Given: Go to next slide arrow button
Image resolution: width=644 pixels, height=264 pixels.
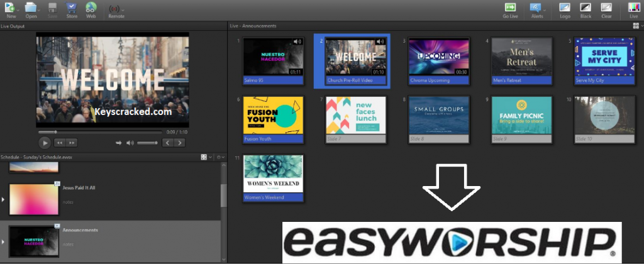Looking at the screenshot, I should coord(179,143).
